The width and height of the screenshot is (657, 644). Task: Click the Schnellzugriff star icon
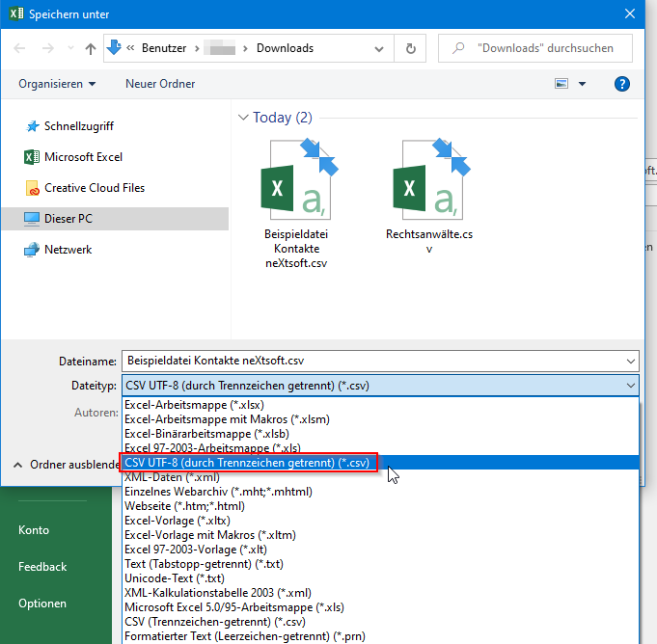pyautogui.click(x=32, y=126)
